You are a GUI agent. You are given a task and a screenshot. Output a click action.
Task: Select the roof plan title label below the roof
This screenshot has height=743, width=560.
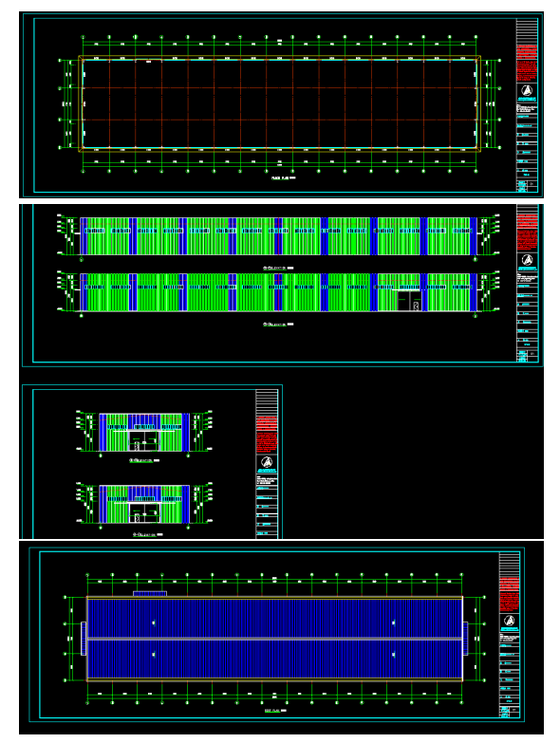click(x=276, y=711)
